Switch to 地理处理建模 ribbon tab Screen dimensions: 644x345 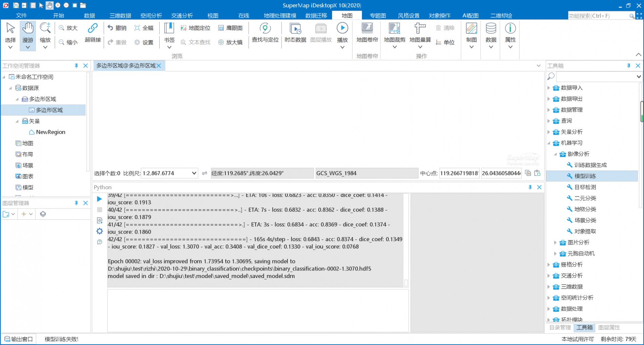[x=280, y=16]
